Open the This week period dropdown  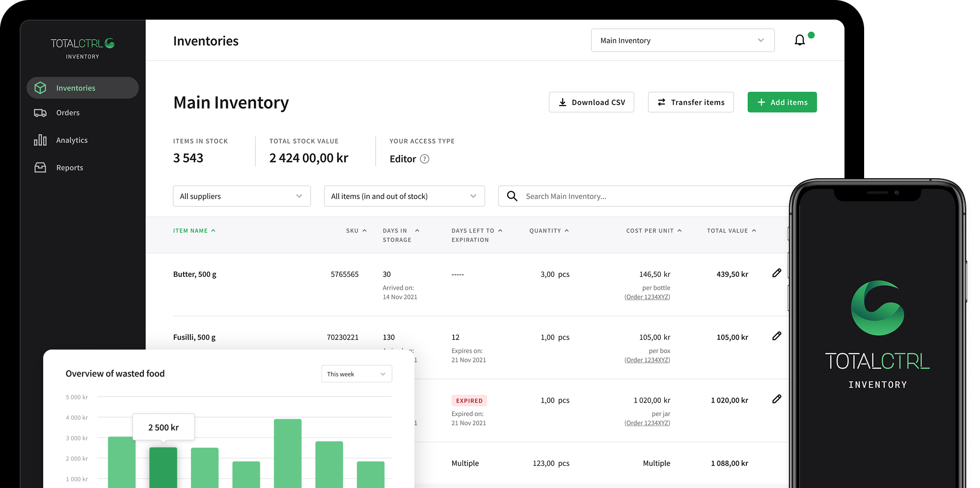point(356,374)
